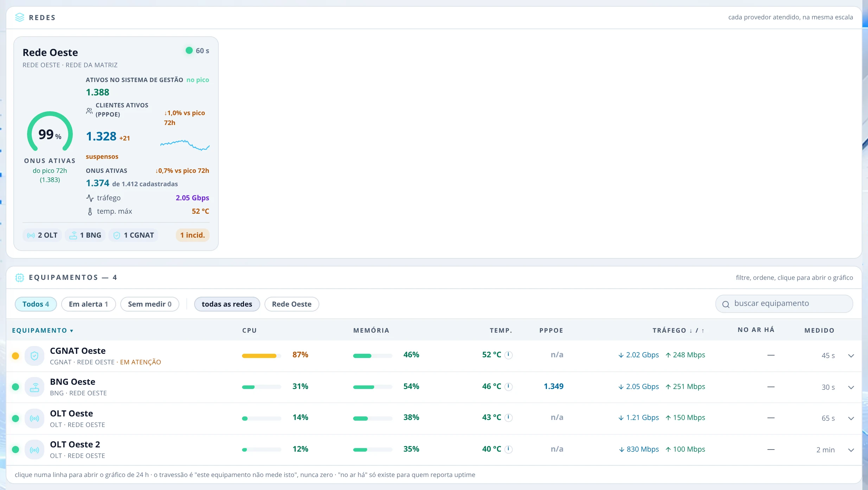This screenshot has width=868, height=490.
Task: Expand the OLT Oeste 2 row chevron
Action: [x=851, y=450]
